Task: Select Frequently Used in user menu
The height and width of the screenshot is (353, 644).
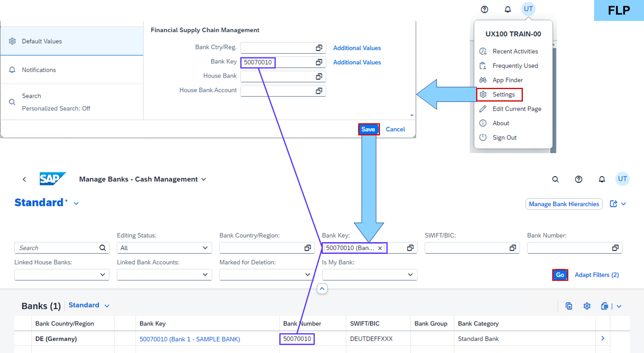Action: coord(513,66)
